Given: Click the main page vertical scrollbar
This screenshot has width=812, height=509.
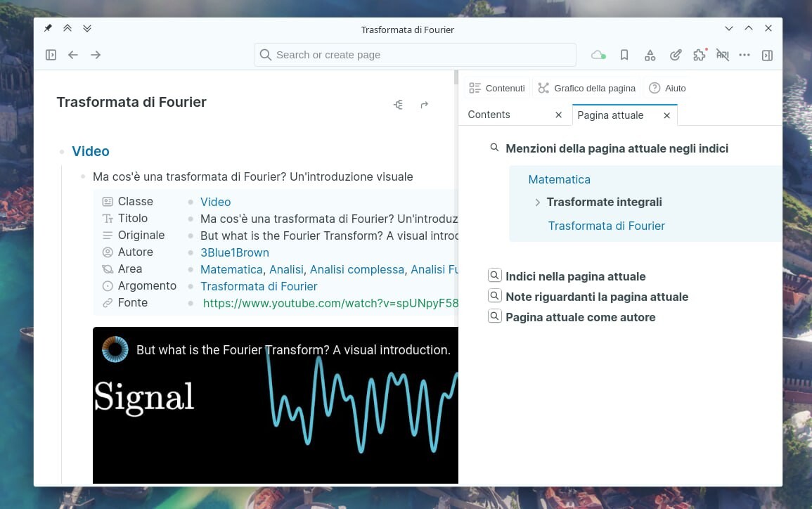Looking at the screenshot, I should point(456,77).
